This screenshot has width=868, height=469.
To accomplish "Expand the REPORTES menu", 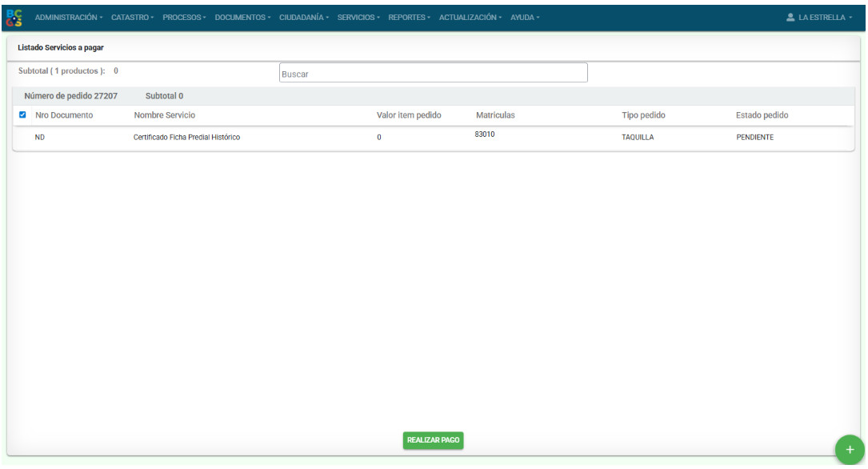I will coord(410,18).
